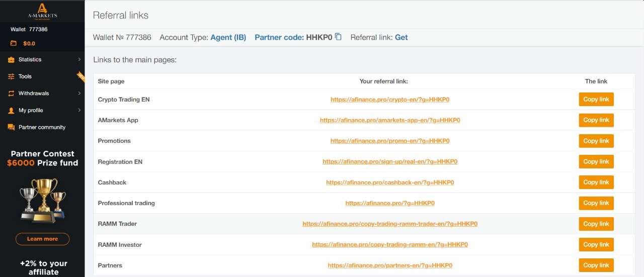The height and width of the screenshot is (277, 644).
Task: Copy partner code using the copy icon
Action: click(339, 37)
